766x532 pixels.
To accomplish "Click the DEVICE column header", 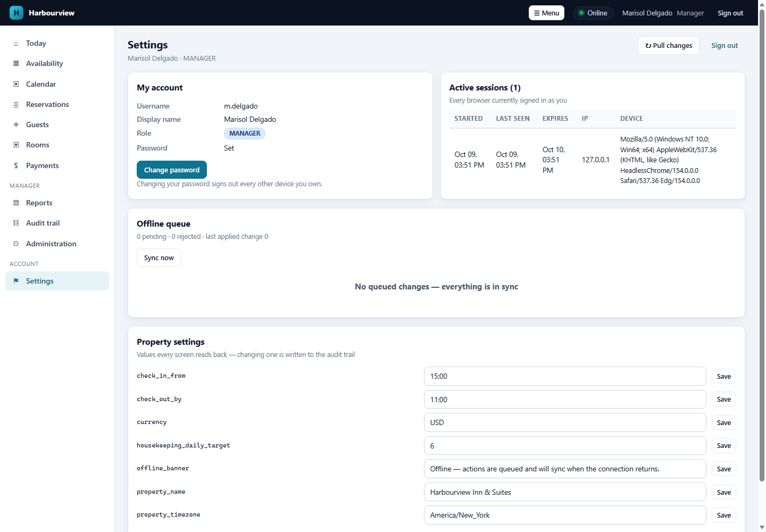I will pyautogui.click(x=631, y=119).
